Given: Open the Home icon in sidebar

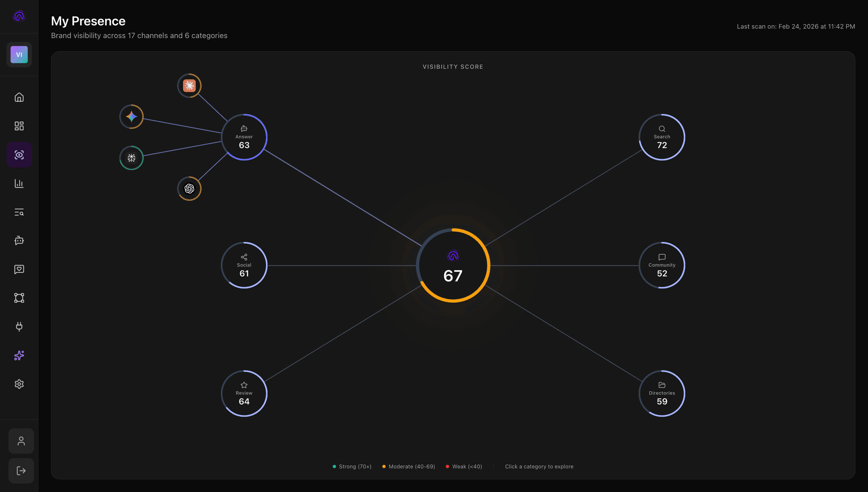Looking at the screenshot, I should (19, 97).
